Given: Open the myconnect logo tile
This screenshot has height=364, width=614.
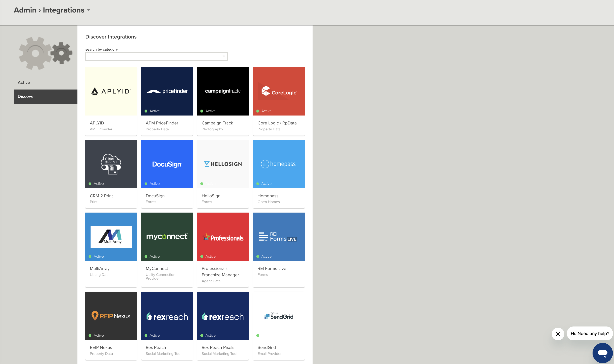Looking at the screenshot, I should pos(167,236).
